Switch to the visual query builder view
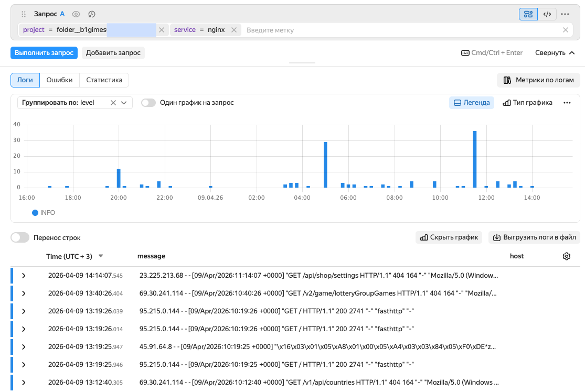The height and width of the screenshot is (392, 585). pos(528,14)
